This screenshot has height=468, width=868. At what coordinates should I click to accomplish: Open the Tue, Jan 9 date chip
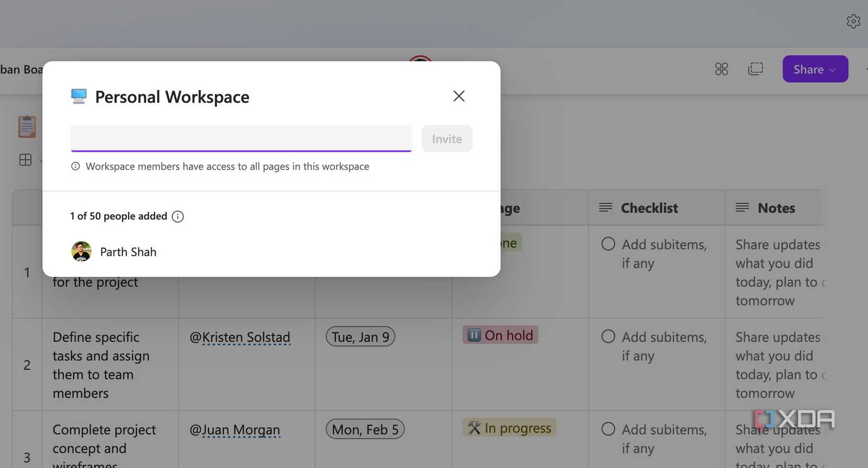click(x=360, y=337)
